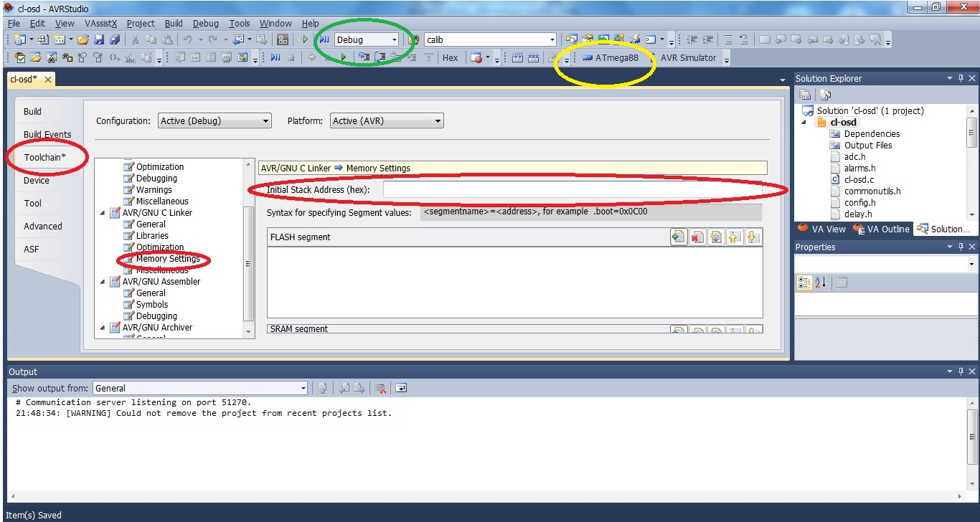Click the Redo arrow icon
980x522 pixels.
tap(213, 39)
